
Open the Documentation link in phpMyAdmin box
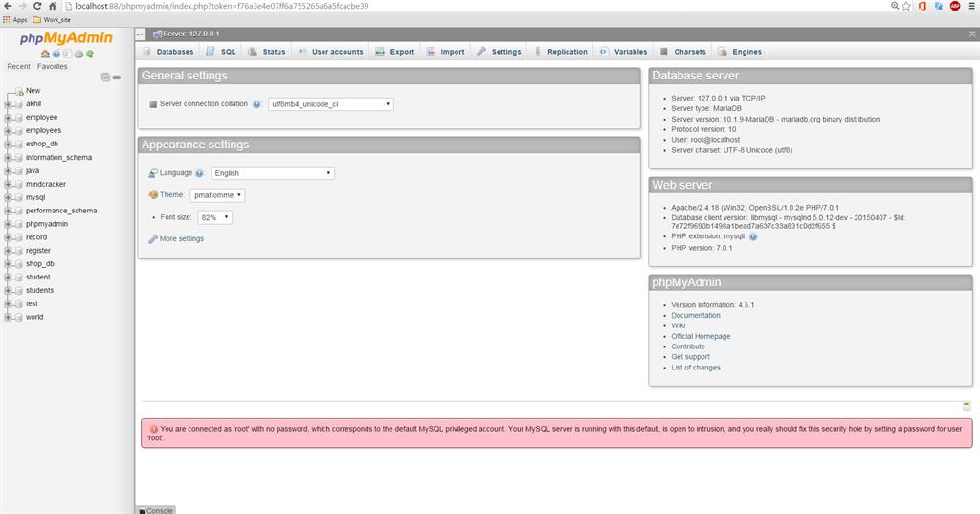[x=696, y=316]
